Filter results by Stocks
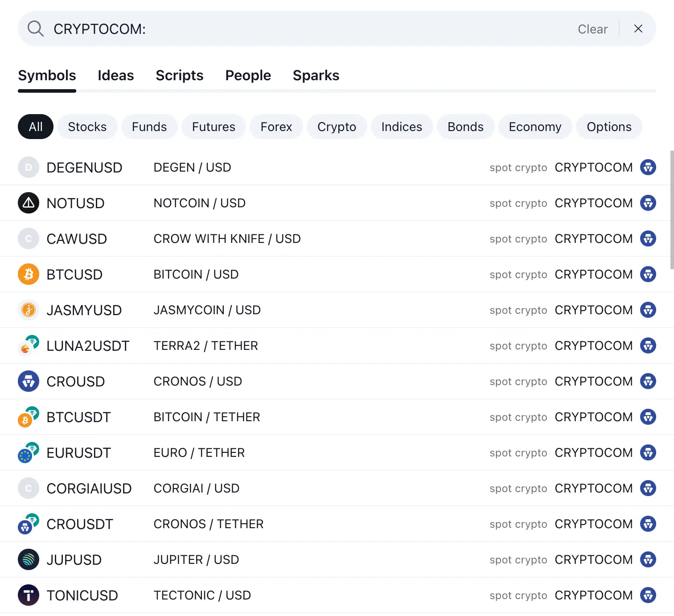 87,127
